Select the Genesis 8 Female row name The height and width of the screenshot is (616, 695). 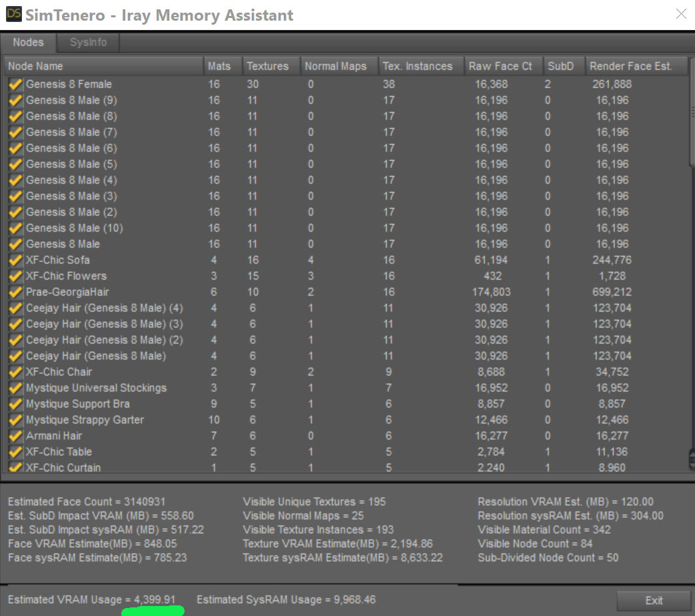[x=69, y=84]
